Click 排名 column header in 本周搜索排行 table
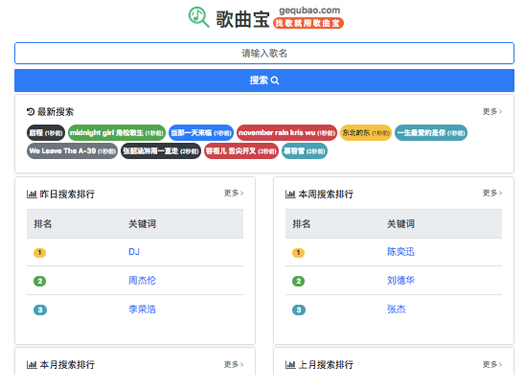The height and width of the screenshot is (375, 523). click(302, 224)
